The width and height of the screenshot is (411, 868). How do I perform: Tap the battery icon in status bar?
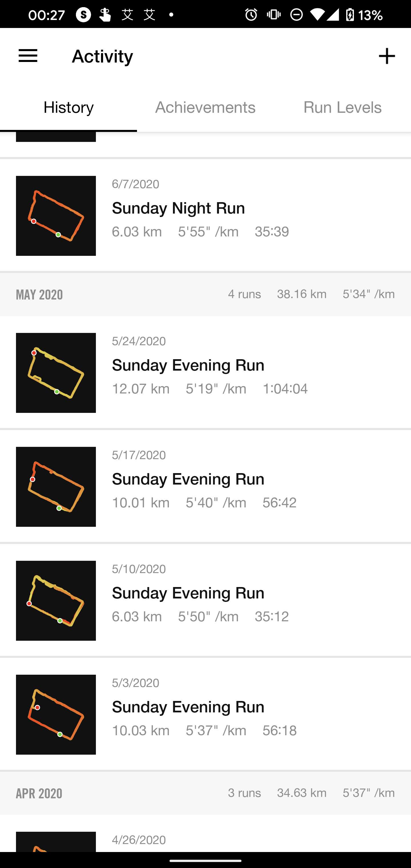point(350,15)
